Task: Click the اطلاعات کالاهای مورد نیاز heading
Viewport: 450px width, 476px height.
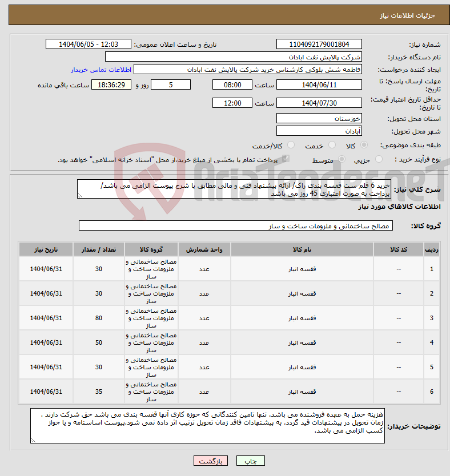Action: (x=399, y=207)
